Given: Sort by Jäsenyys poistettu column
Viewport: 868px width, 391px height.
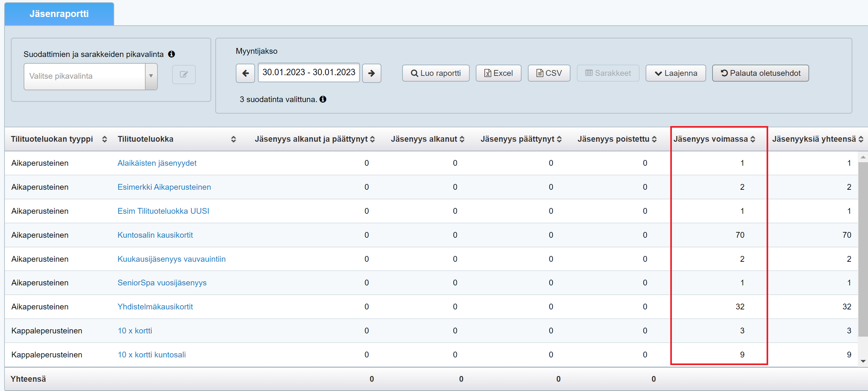Looking at the screenshot, I should tap(654, 139).
